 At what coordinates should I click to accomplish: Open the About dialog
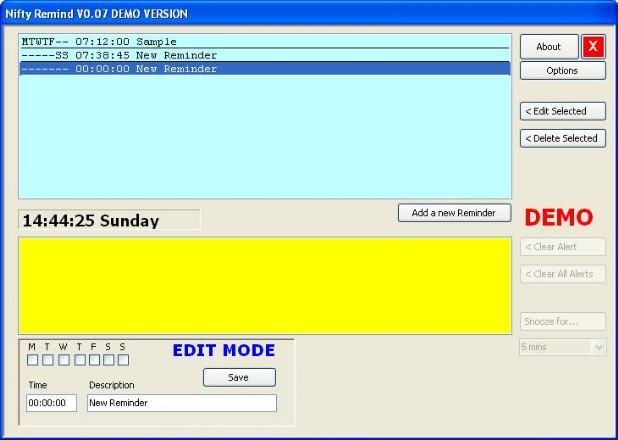click(549, 47)
